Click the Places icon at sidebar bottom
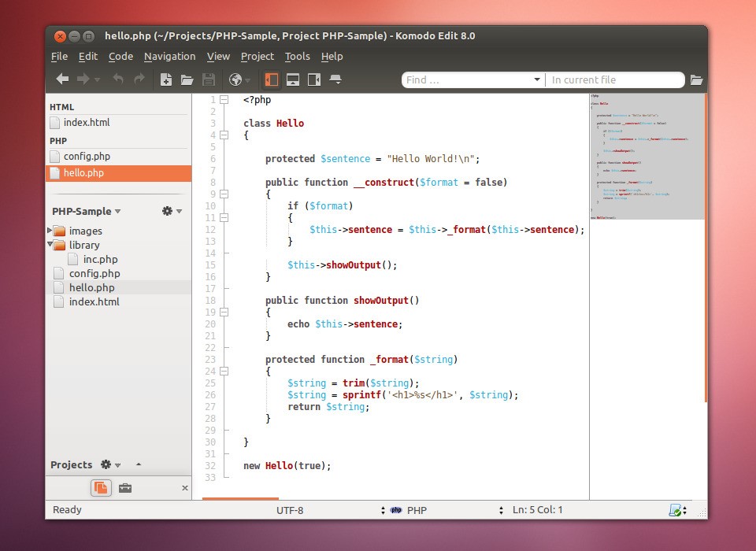Screen dimensions: 756x551 pyautogui.click(x=101, y=488)
